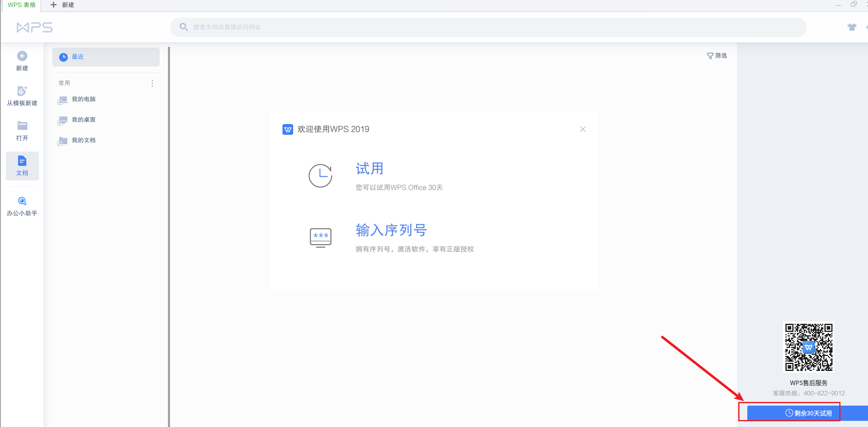868x427 pixels.
Task: Close the 欢迎使用WPS 2019 dialog
Action: (583, 129)
